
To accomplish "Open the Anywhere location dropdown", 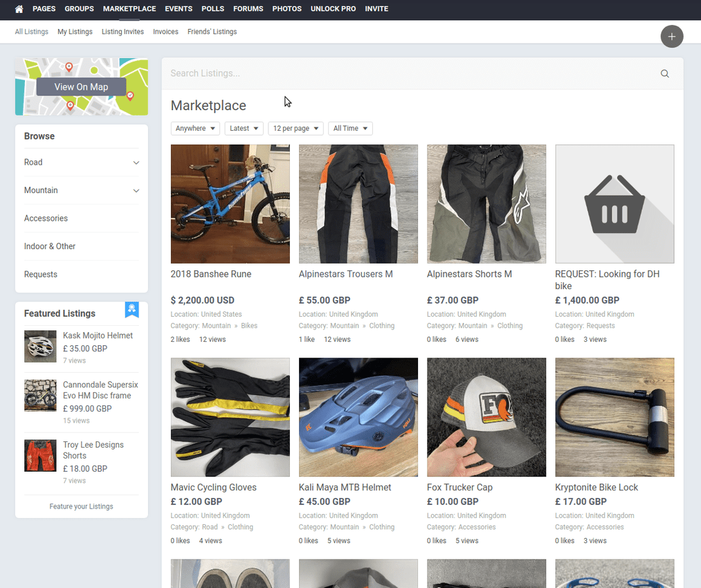I will click(195, 129).
